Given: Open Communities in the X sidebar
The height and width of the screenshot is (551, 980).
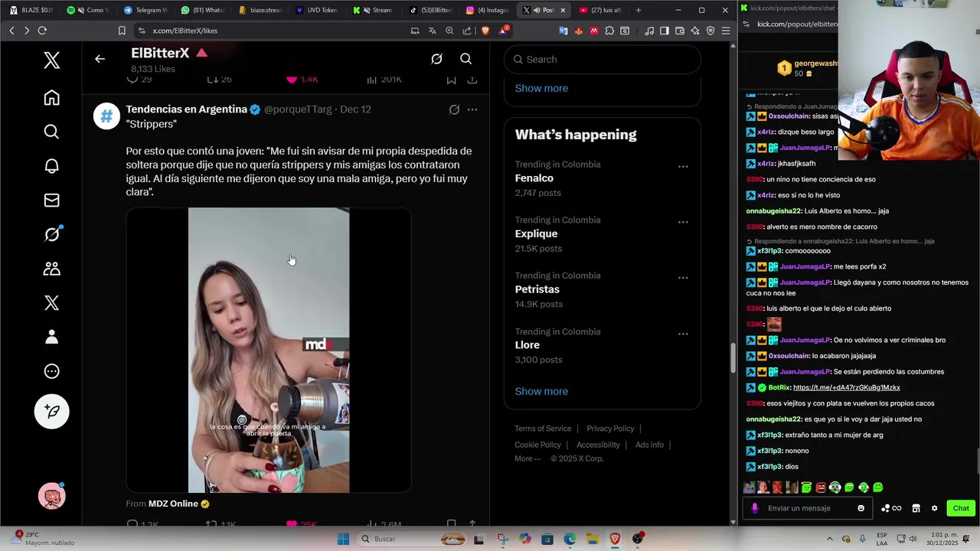Looking at the screenshot, I should (51, 269).
